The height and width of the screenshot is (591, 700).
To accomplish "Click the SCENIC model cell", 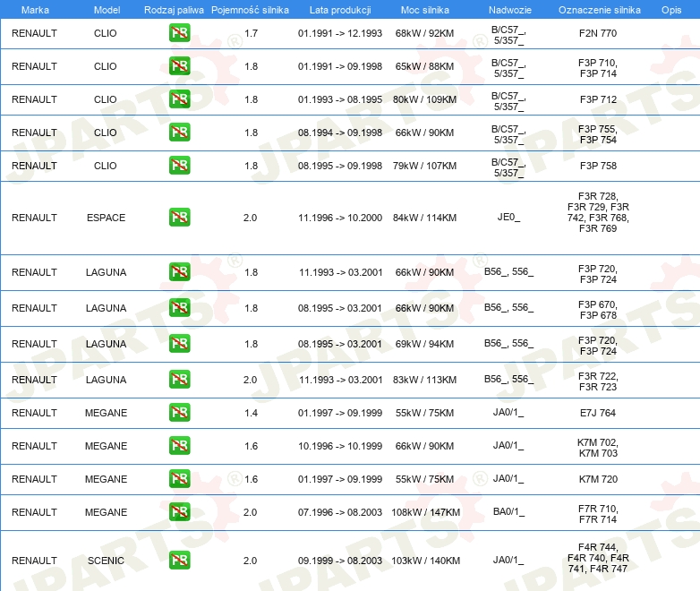I will pyautogui.click(x=106, y=561).
